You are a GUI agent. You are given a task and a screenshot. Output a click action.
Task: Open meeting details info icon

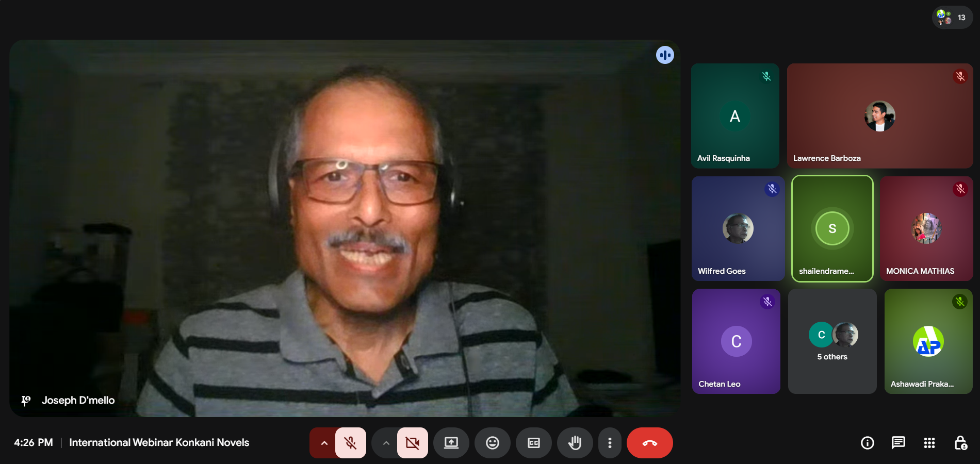click(868, 443)
